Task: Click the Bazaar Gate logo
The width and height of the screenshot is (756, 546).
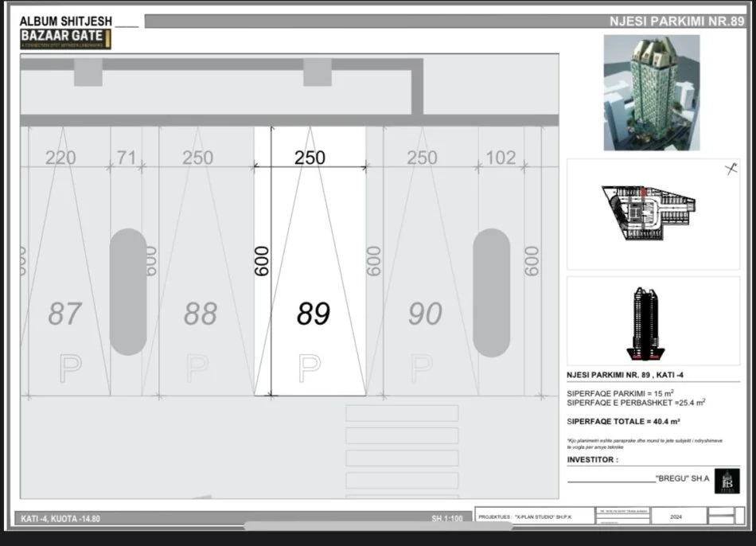Action: [65, 39]
